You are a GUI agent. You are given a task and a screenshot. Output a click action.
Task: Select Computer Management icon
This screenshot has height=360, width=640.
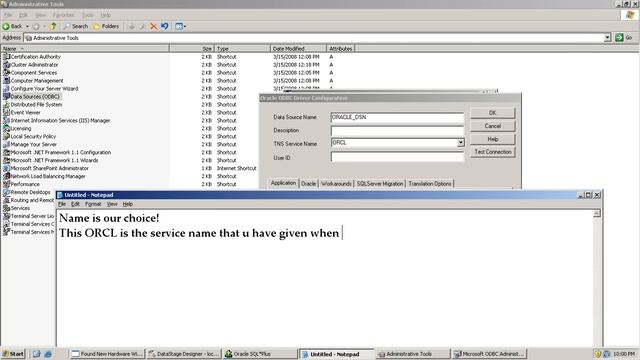click(x=6, y=80)
